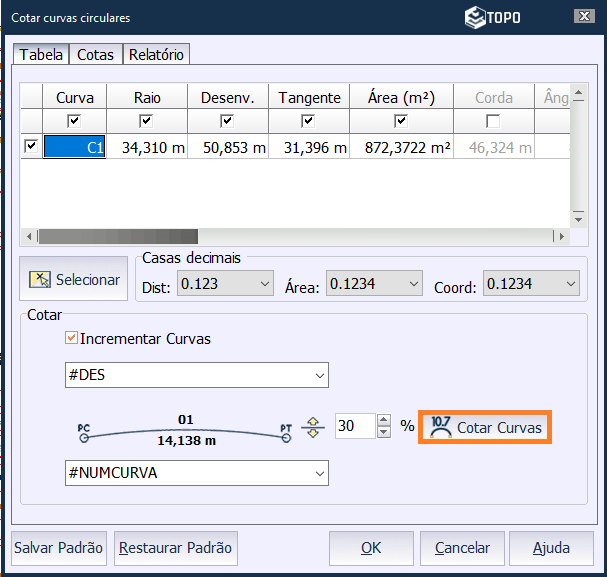Viewport: 607px width, 577px height.
Task: Increase the percent value with spinner up
Action: pyautogui.click(x=384, y=421)
